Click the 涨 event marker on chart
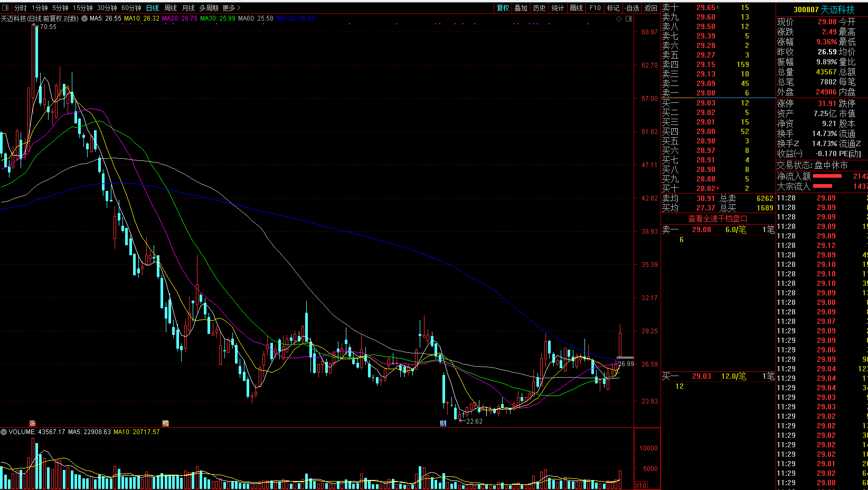Screen dimensions: 868x490 (x=32, y=423)
